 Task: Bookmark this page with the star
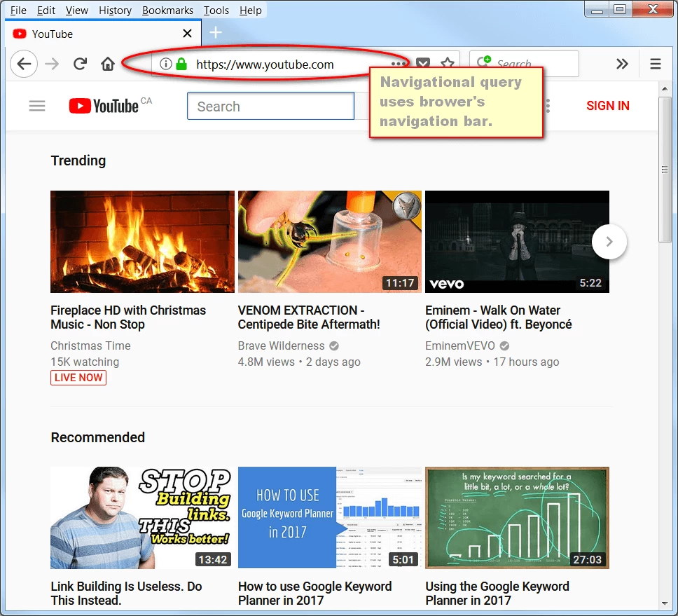pos(448,64)
